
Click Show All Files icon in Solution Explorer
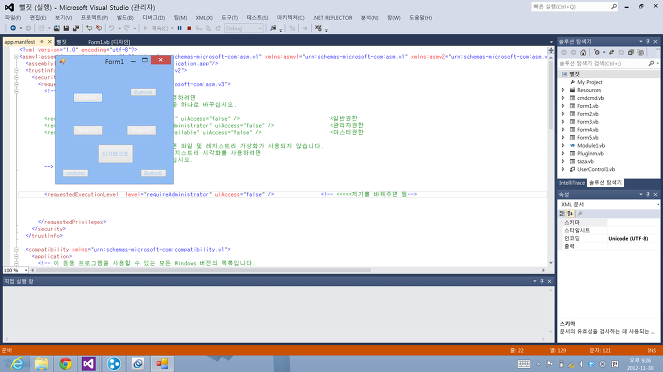coord(641,52)
